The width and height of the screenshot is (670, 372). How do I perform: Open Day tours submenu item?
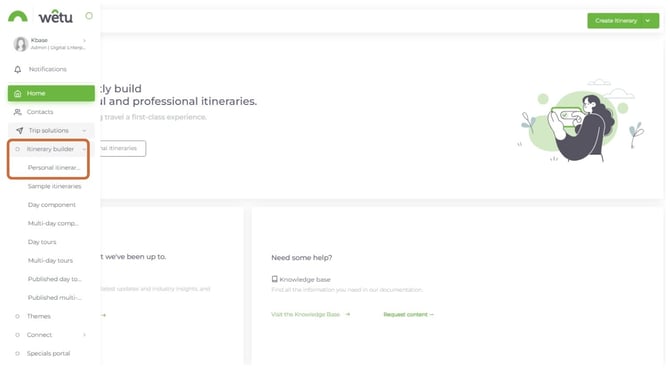pos(42,242)
